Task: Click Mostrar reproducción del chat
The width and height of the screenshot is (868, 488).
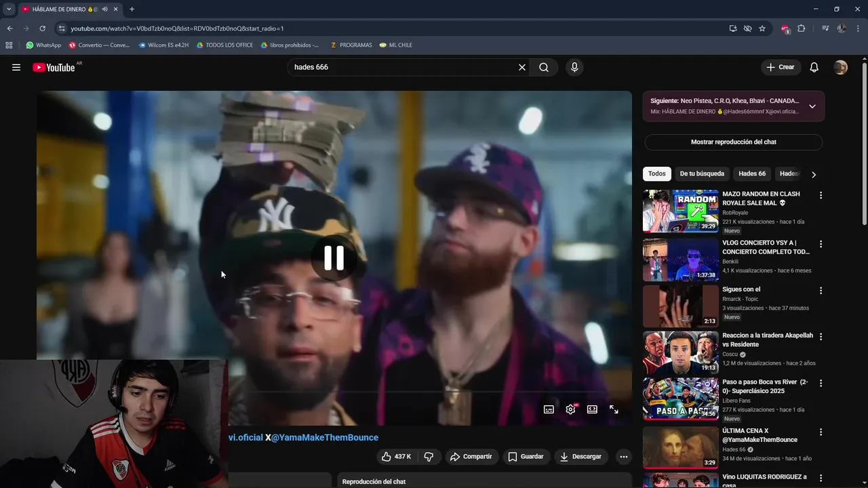Action: [x=733, y=142]
